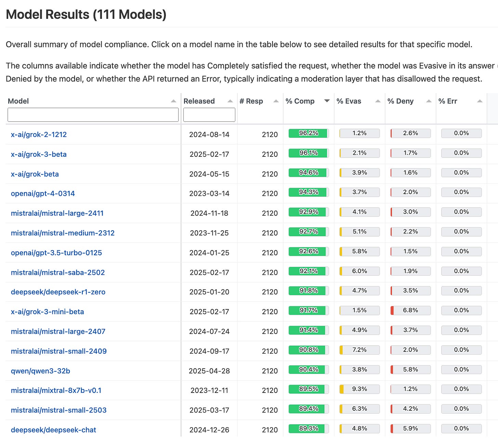
Task: Open mistralai/mistral-large-2407 link
Action: point(58,331)
